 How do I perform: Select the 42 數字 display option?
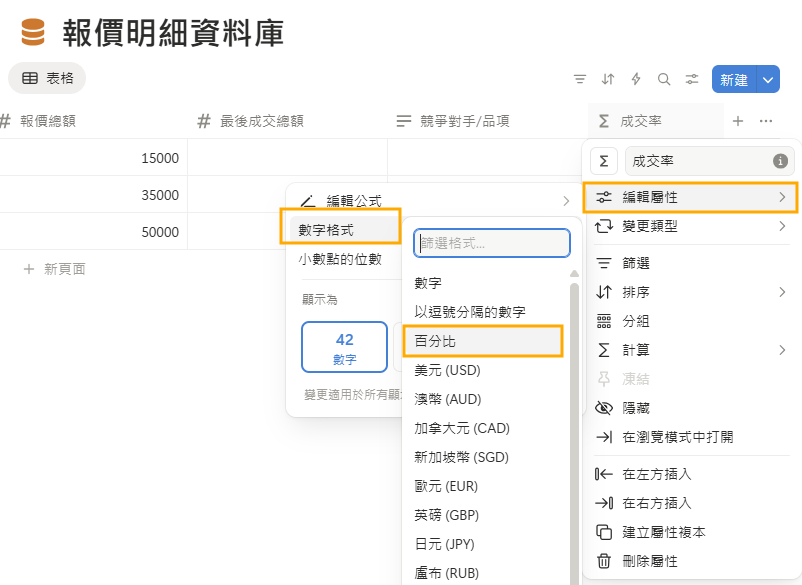click(344, 347)
